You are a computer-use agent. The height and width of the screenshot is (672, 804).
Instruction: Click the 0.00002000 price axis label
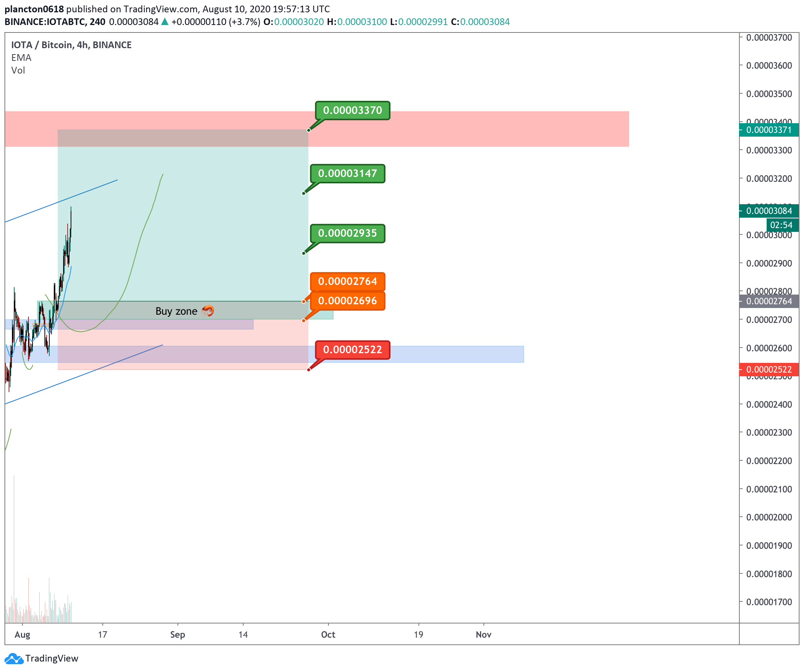[x=769, y=517]
